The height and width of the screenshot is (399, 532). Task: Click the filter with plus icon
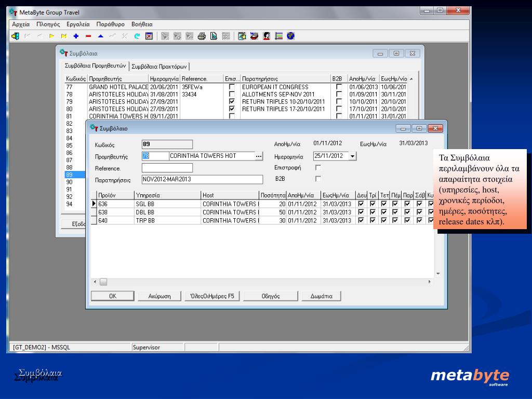coord(177,36)
